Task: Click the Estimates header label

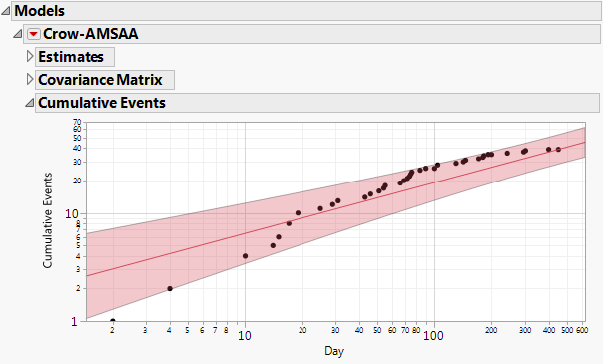Action: tap(71, 57)
